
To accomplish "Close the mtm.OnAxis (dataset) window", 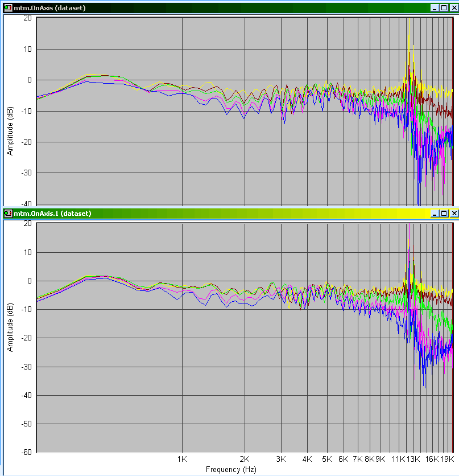I will click(454, 8).
